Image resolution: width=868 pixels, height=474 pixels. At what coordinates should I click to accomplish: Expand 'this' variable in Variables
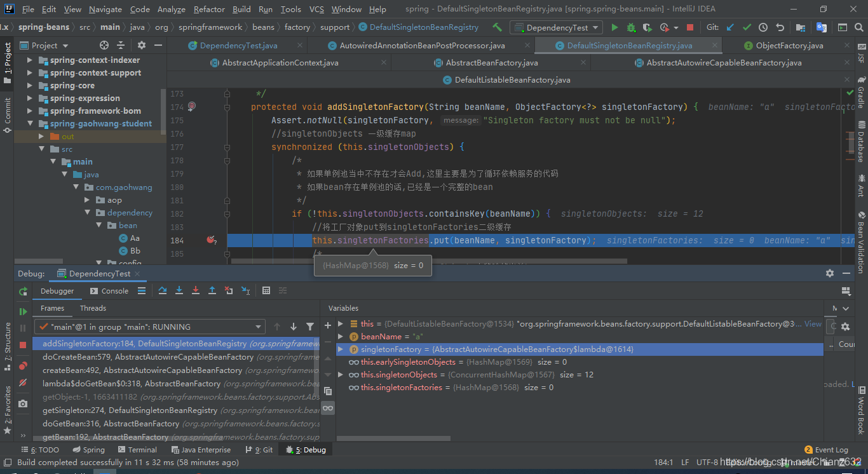point(341,323)
